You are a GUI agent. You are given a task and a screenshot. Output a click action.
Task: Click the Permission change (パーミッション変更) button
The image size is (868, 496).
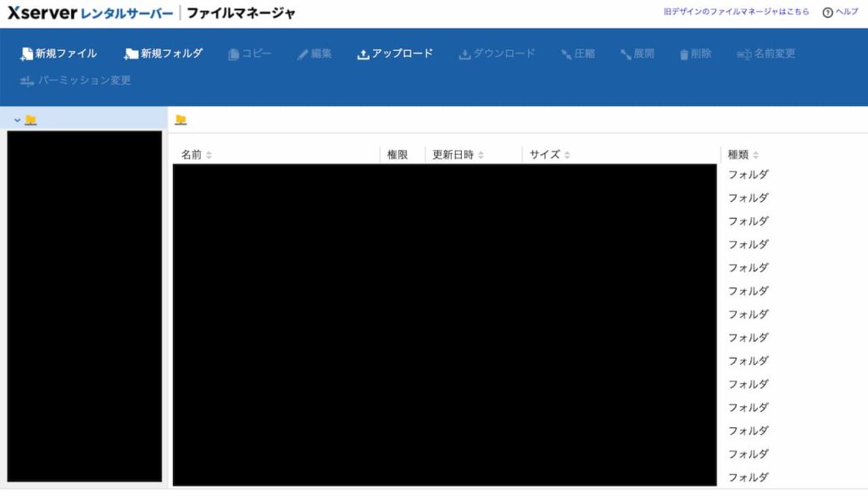(75, 81)
